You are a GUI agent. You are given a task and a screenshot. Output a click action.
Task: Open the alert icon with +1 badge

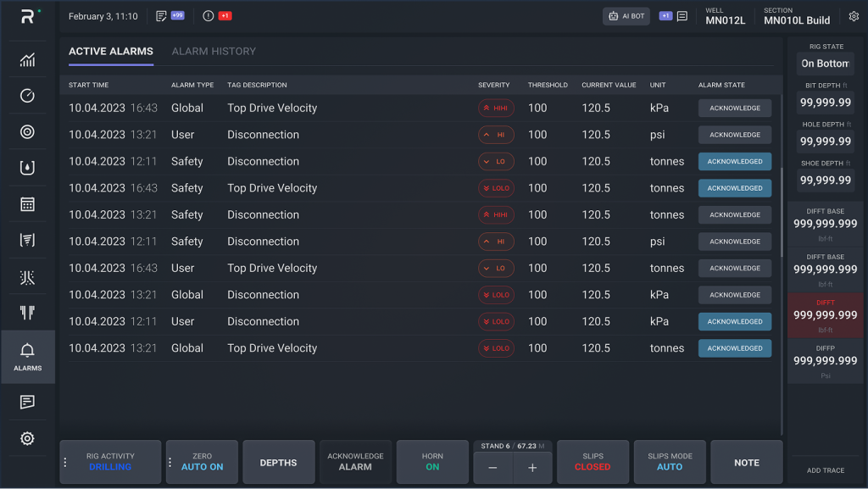pos(217,16)
